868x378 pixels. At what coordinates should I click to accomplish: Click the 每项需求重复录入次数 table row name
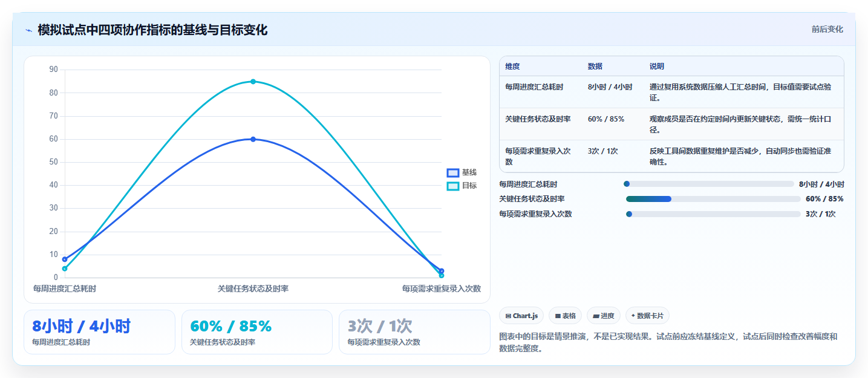click(538, 156)
